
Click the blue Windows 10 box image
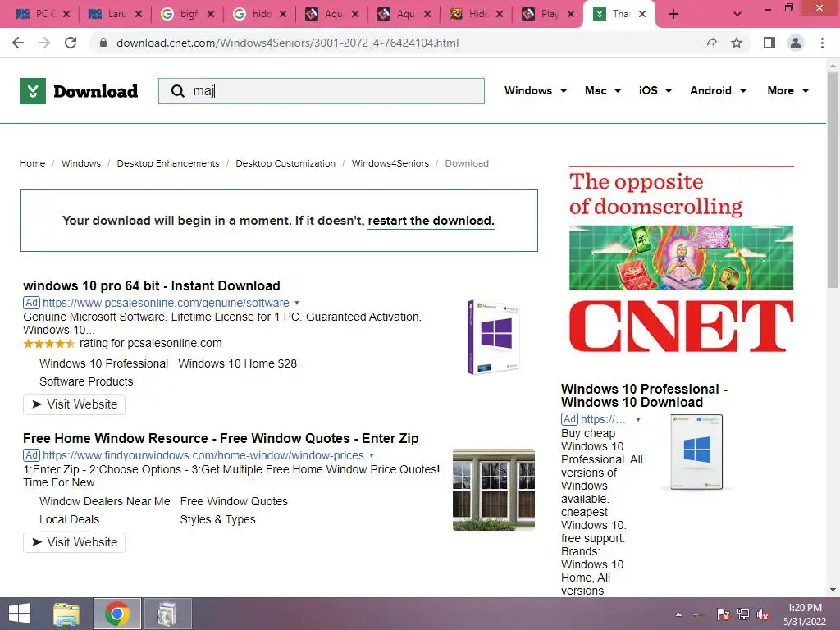(x=696, y=452)
